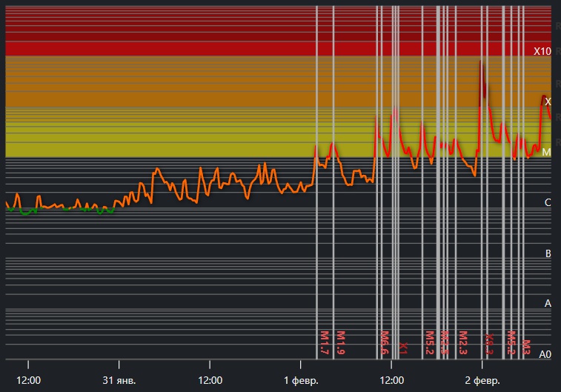Click the A0 baseline axis label
Image resolution: width=561 pixels, height=392 pixels.
(x=545, y=354)
